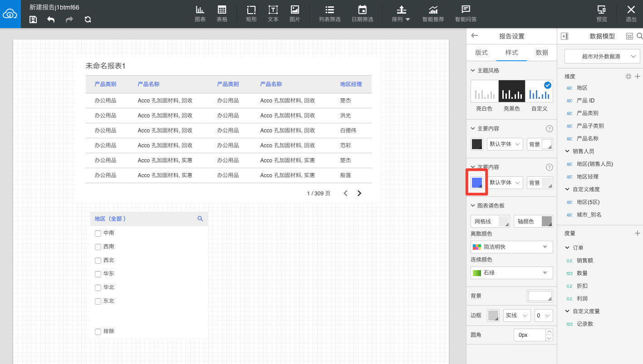Undo the last action
643x364 pixels.
click(51, 19)
